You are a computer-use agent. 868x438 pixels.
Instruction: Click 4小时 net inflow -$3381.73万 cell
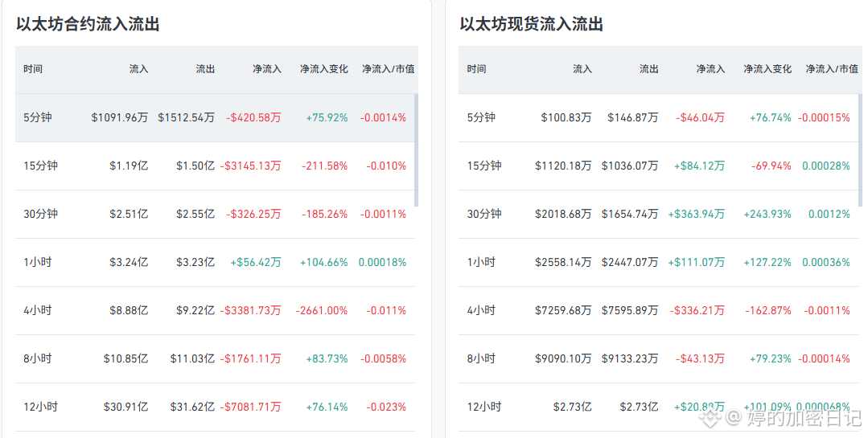coord(250,311)
